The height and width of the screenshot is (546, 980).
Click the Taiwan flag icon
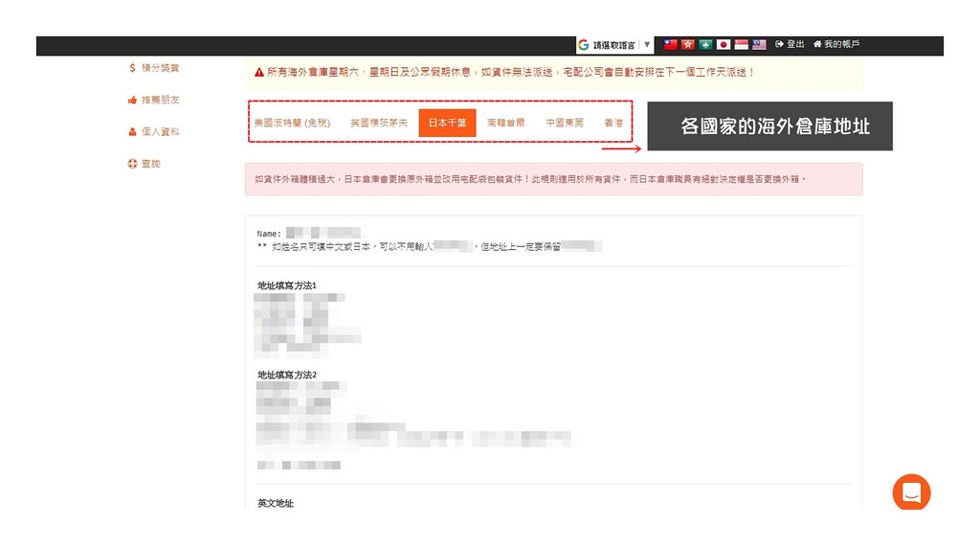tap(671, 45)
